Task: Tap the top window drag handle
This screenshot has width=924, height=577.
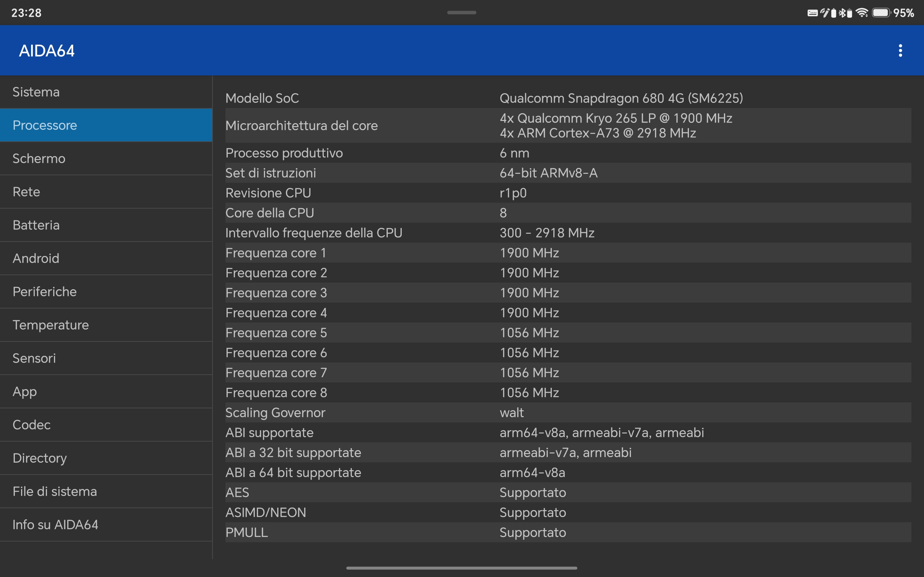Action: point(461,13)
